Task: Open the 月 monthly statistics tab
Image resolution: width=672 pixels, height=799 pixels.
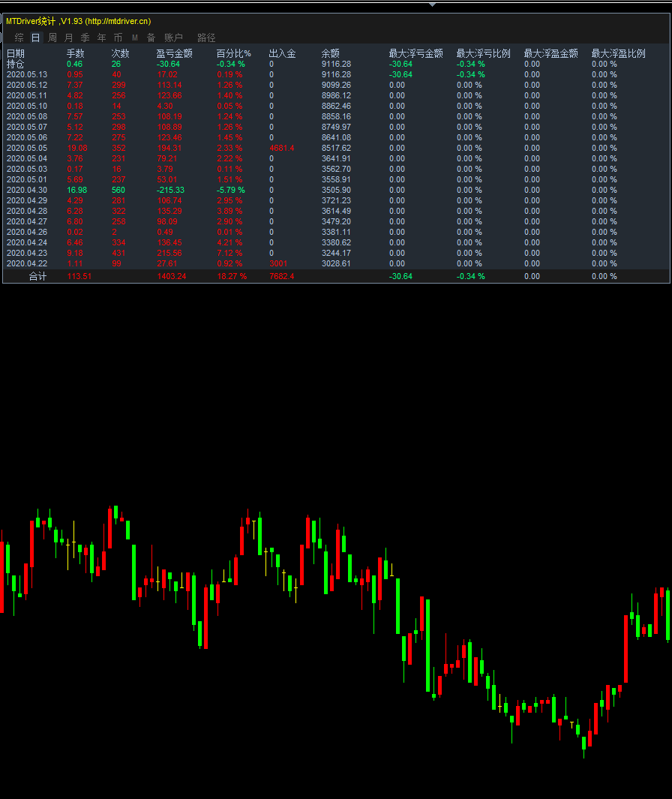Action: pos(69,38)
